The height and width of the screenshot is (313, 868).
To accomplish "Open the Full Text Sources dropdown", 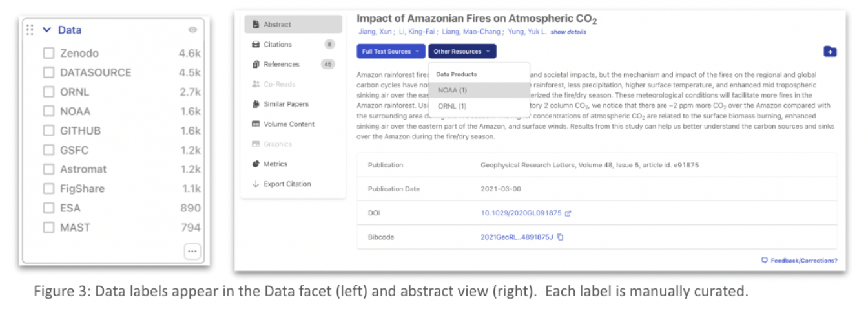I will coord(390,52).
